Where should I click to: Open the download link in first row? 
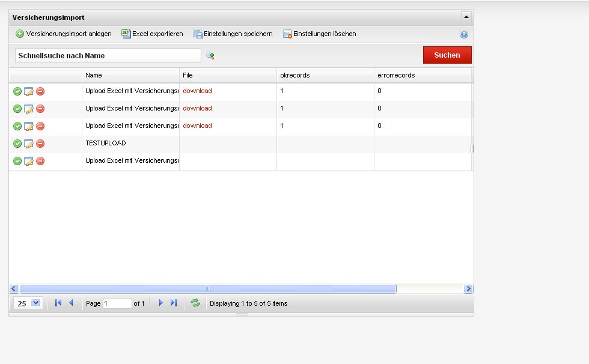[x=197, y=91]
